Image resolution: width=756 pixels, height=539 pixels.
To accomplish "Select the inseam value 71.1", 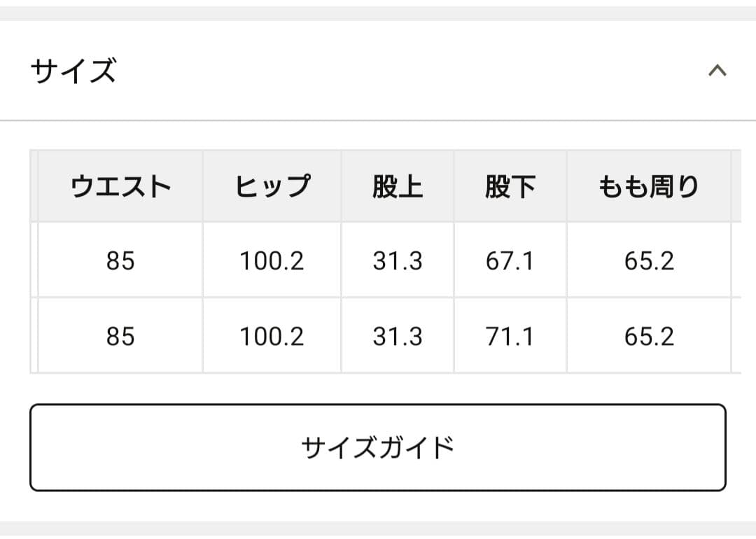I will point(510,336).
